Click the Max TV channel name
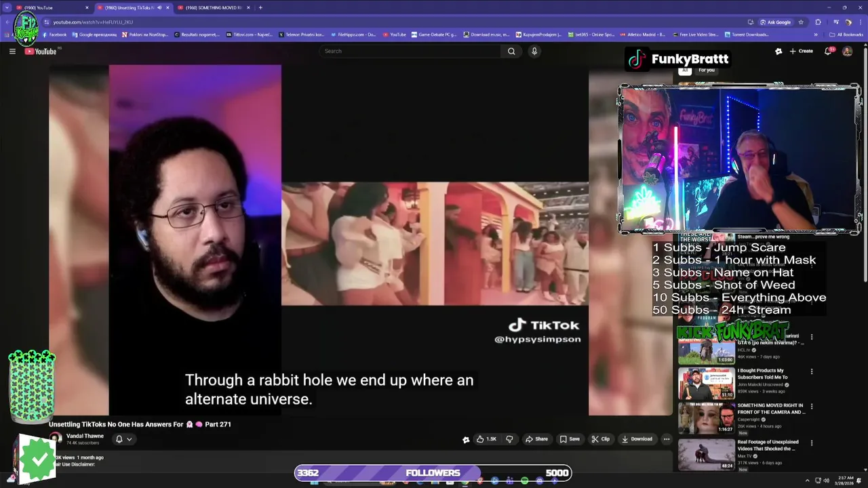Viewport: 868px width, 488px height. click(x=745, y=456)
